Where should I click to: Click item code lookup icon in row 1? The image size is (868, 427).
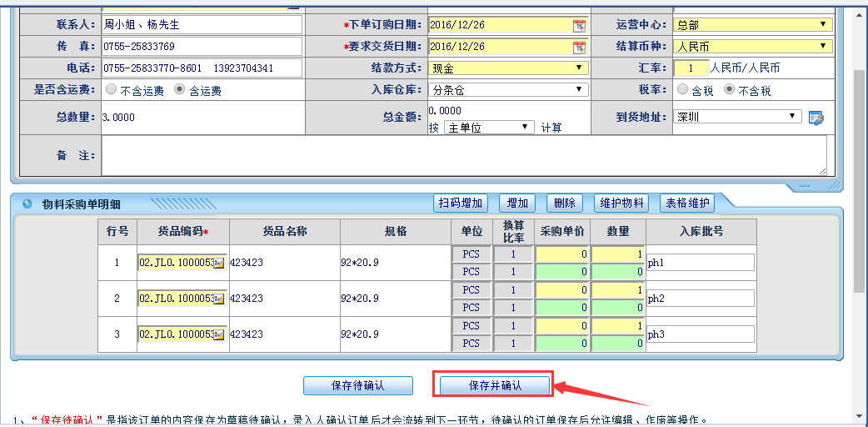click(x=219, y=264)
